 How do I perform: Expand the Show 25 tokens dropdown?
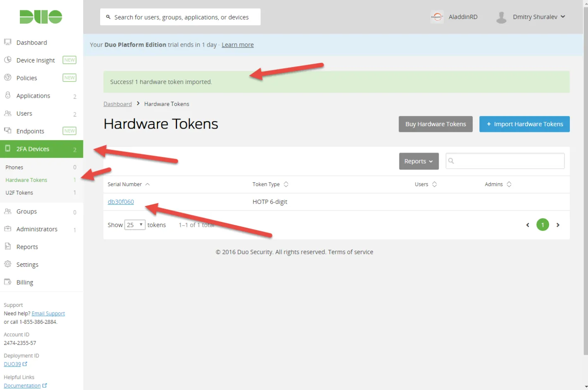click(135, 225)
